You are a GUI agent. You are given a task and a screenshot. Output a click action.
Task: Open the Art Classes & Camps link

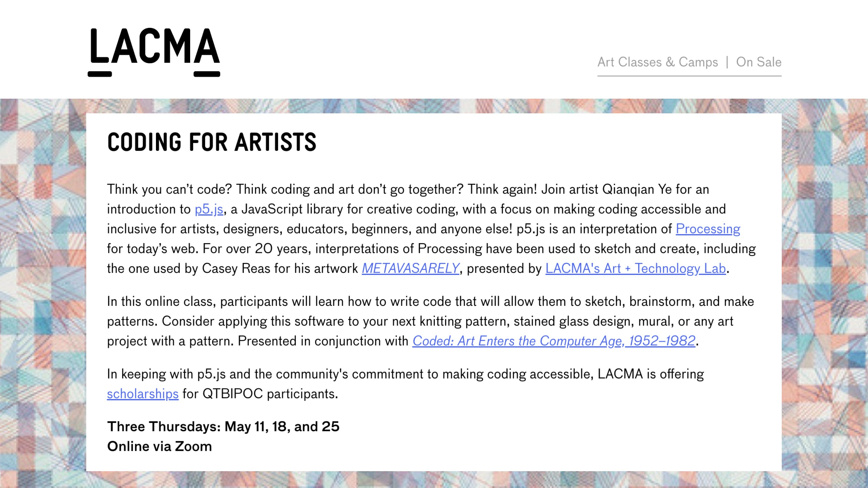click(658, 62)
